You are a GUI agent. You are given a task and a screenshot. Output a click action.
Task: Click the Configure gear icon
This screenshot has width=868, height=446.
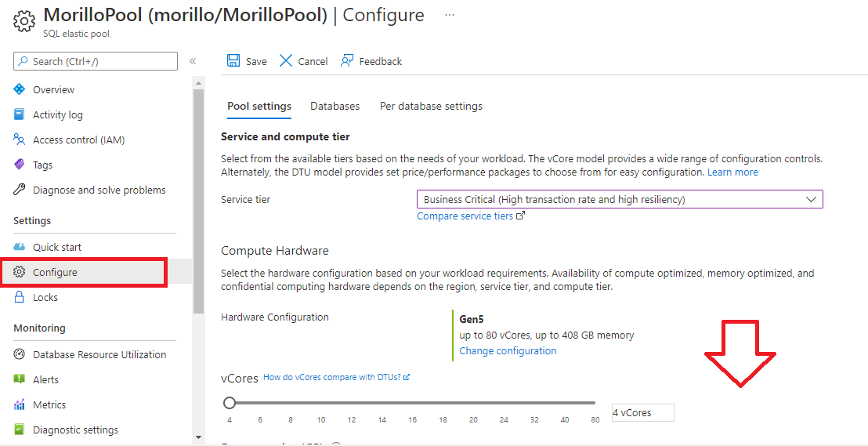pos(20,272)
